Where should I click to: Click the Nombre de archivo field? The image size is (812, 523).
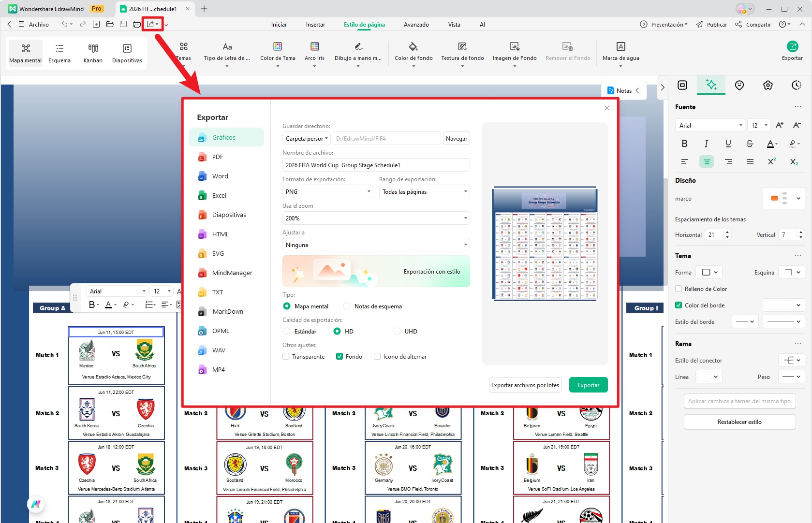(376, 165)
